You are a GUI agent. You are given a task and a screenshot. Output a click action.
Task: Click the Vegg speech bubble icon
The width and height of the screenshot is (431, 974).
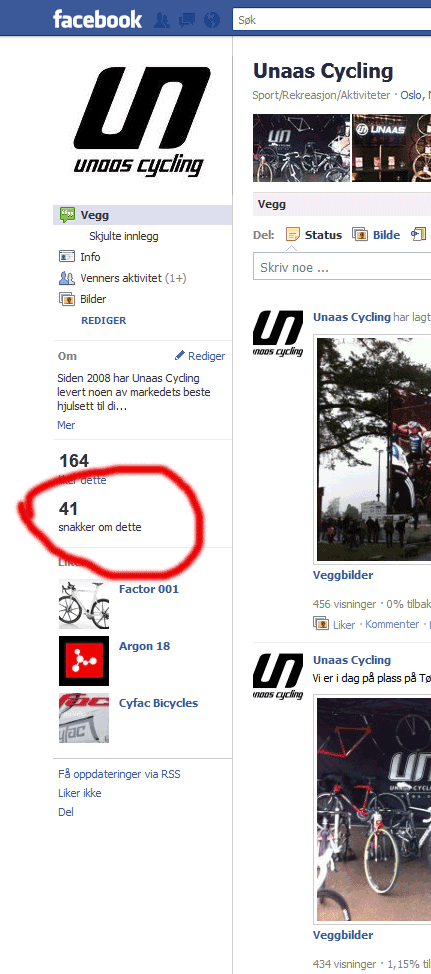click(67, 216)
